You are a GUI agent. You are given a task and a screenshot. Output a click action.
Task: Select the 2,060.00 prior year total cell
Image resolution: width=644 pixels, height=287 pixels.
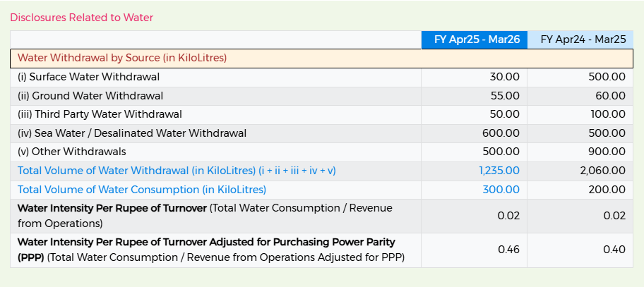[580, 171]
